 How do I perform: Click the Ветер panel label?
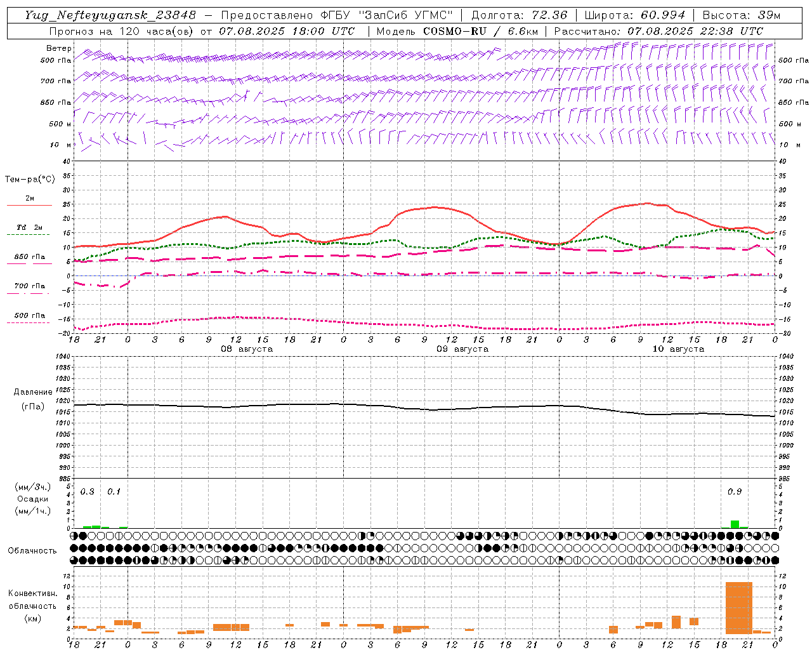[59, 48]
